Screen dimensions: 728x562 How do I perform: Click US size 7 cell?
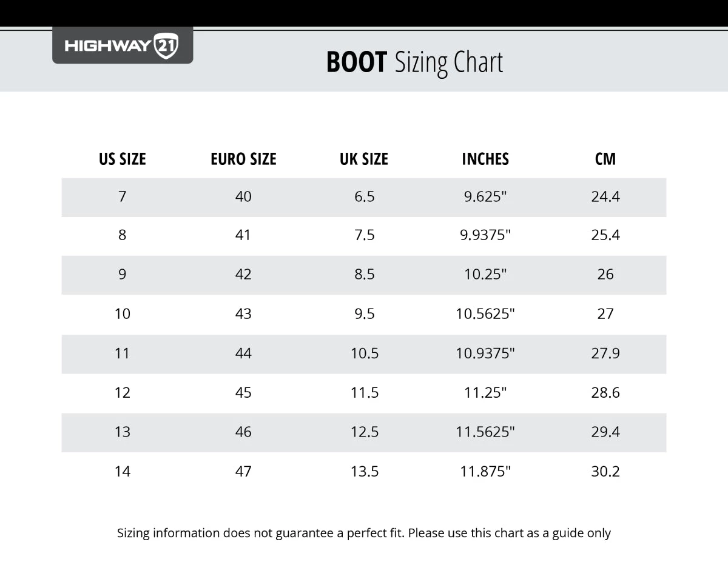coord(123,196)
